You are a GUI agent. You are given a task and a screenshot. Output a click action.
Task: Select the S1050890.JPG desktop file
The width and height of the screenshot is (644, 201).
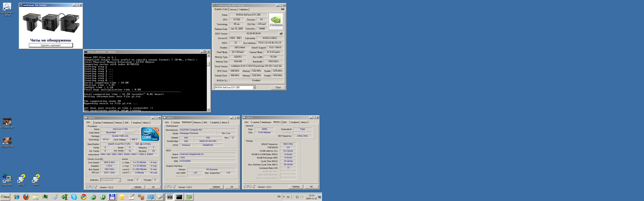7,123
